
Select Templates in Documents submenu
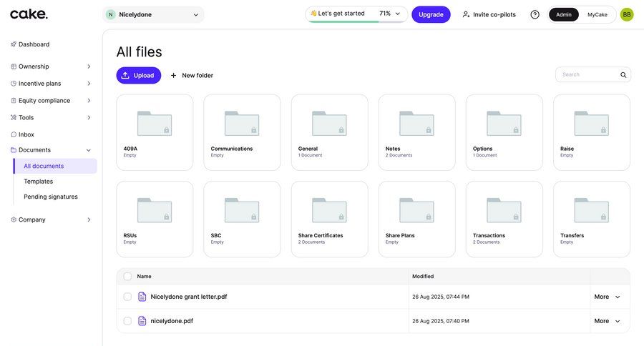38,182
